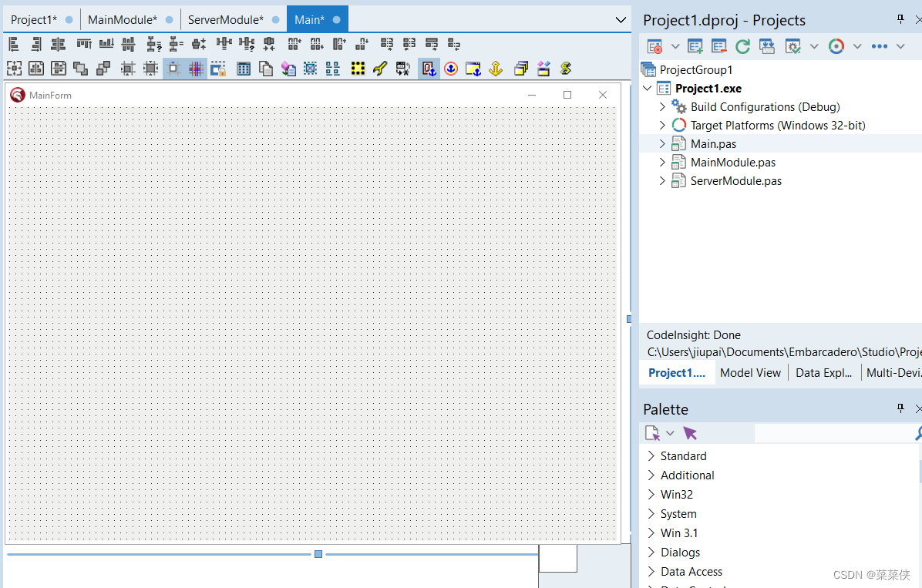Viewport: 922px width, 588px height.
Task: Expand the ServerModule.pas tree node
Action: (662, 180)
